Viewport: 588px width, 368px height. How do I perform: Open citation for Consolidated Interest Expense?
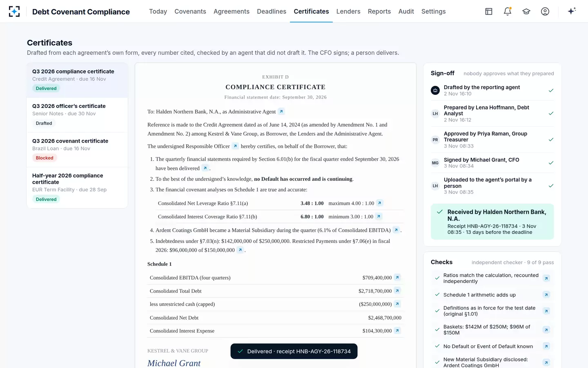397,330
